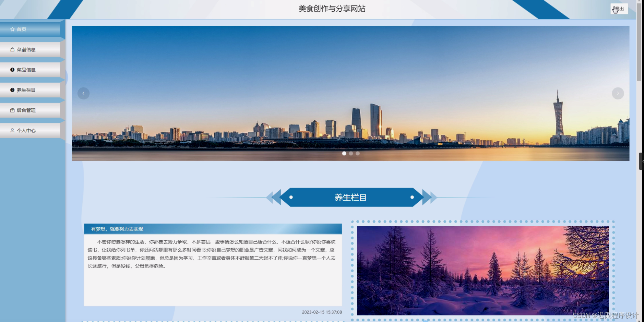Click the city skyline banner image
The width and height of the screenshot is (644, 322).
click(350, 93)
